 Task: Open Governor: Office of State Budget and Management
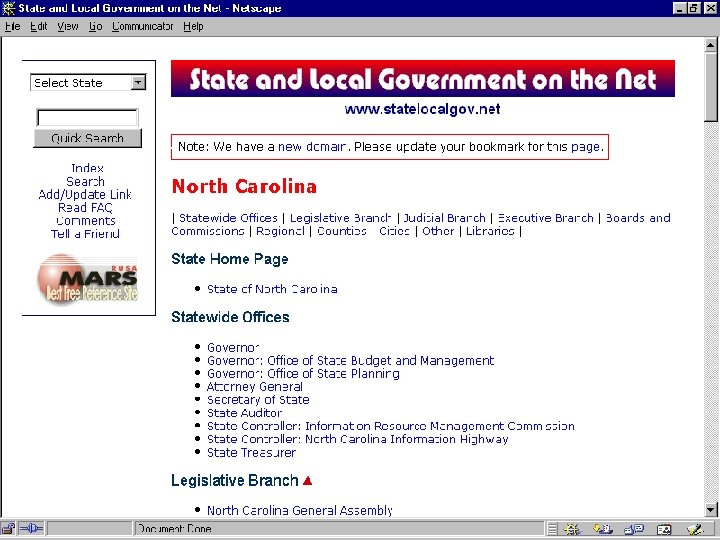(350, 361)
